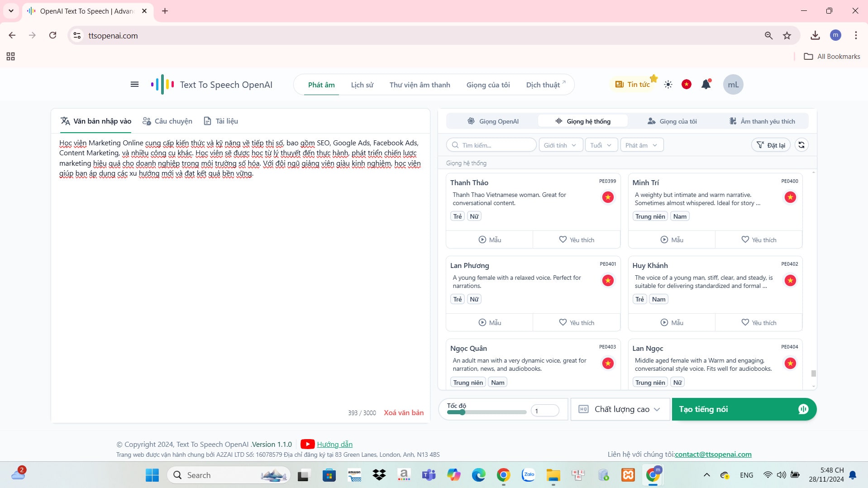Open Giọng của tôi voice panel tab
868x488 pixels.
point(672,121)
